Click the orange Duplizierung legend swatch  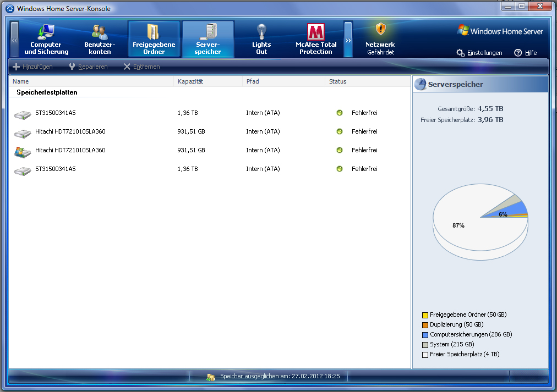(x=425, y=325)
